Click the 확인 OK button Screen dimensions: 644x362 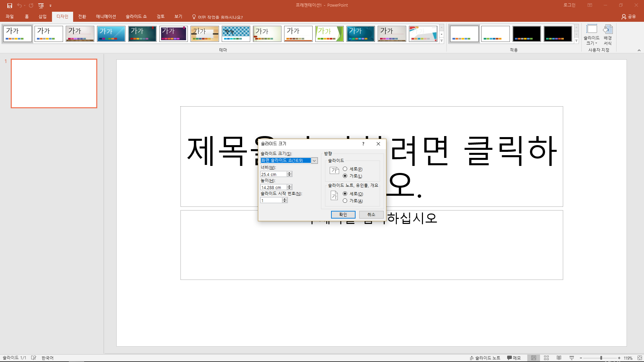tap(343, 215)
